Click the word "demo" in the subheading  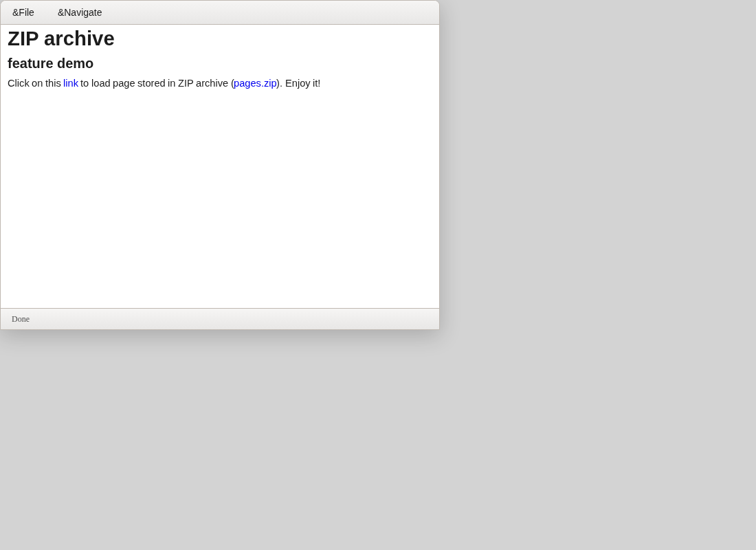(x=75, y=64)
